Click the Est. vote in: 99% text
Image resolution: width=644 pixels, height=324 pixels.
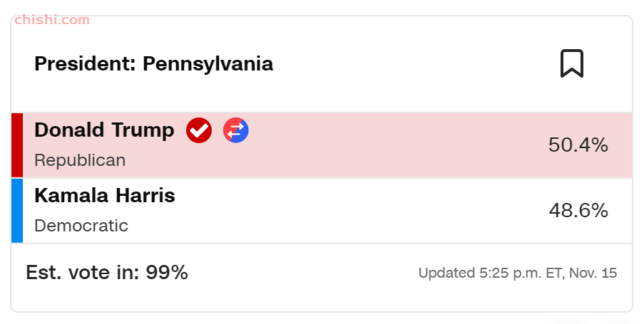(x=107, y=272)
